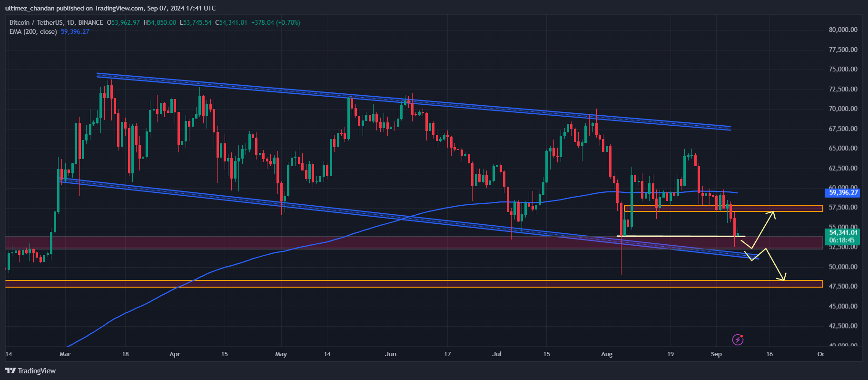This screenshot has height=380, width=868.
Task: Click the current price tag 54,341.01
Action: (842, 233)
